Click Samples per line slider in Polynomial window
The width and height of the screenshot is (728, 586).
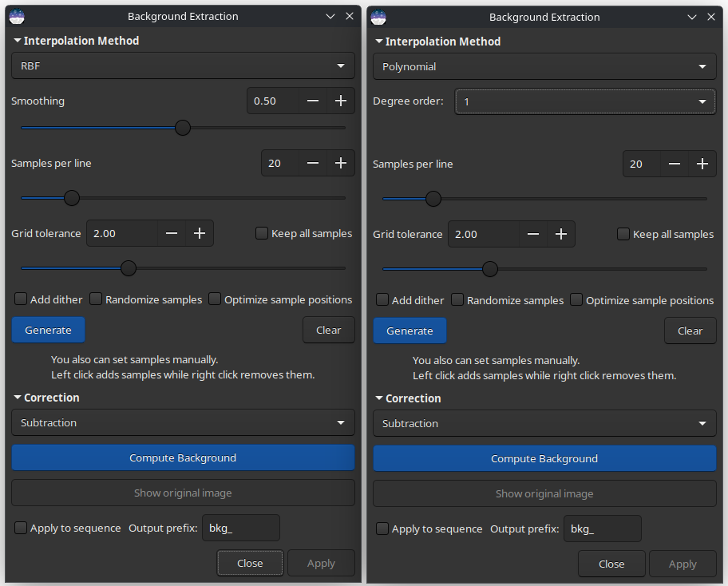[x=433, y=199]
